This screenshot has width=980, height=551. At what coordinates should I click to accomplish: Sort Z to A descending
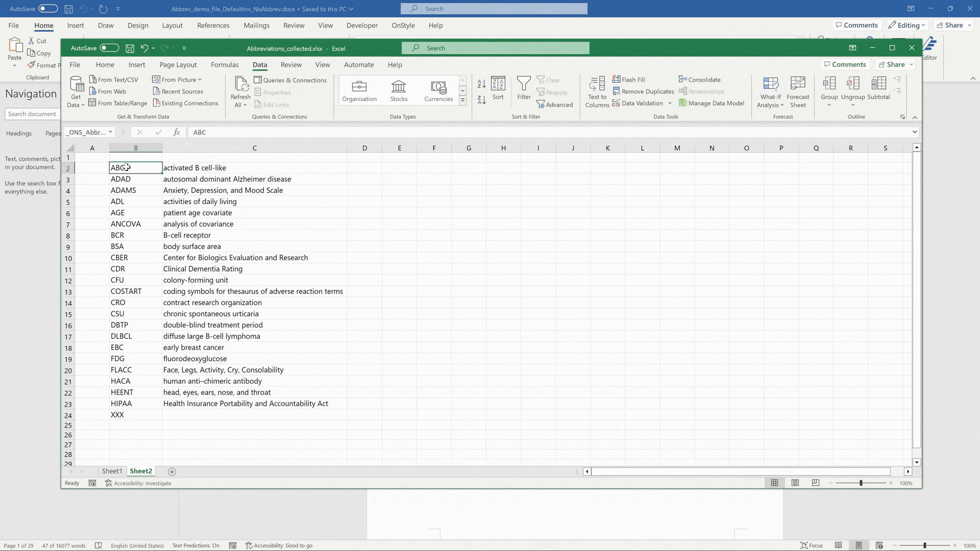(x=481, y=99)
